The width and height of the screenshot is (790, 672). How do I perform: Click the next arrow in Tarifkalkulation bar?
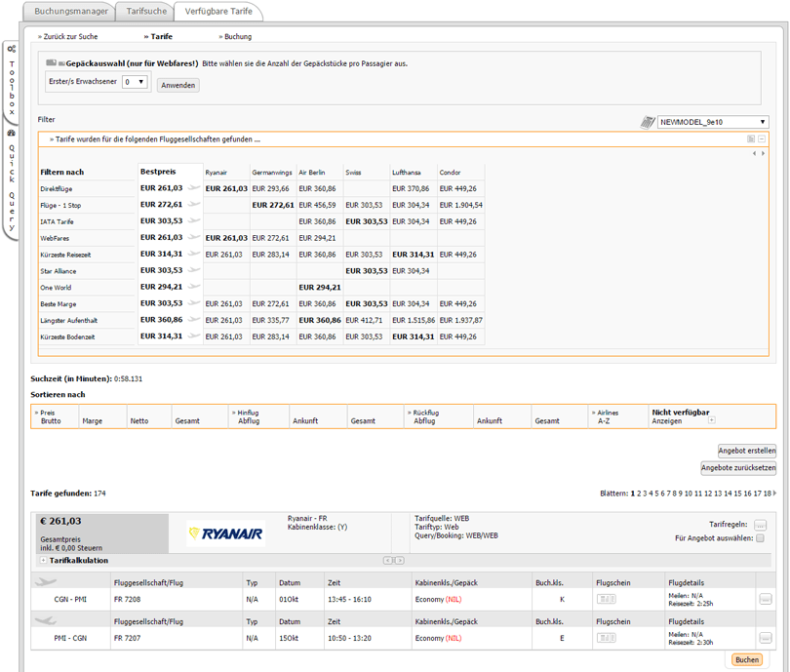(x=399, y=560)
